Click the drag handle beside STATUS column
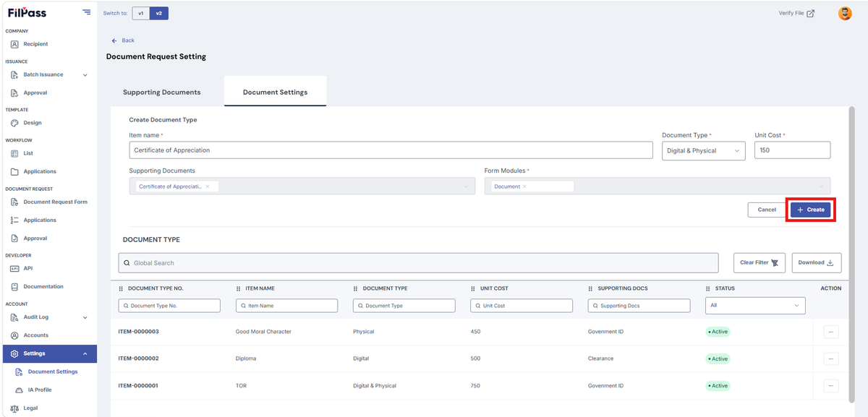 pos(708,288)
